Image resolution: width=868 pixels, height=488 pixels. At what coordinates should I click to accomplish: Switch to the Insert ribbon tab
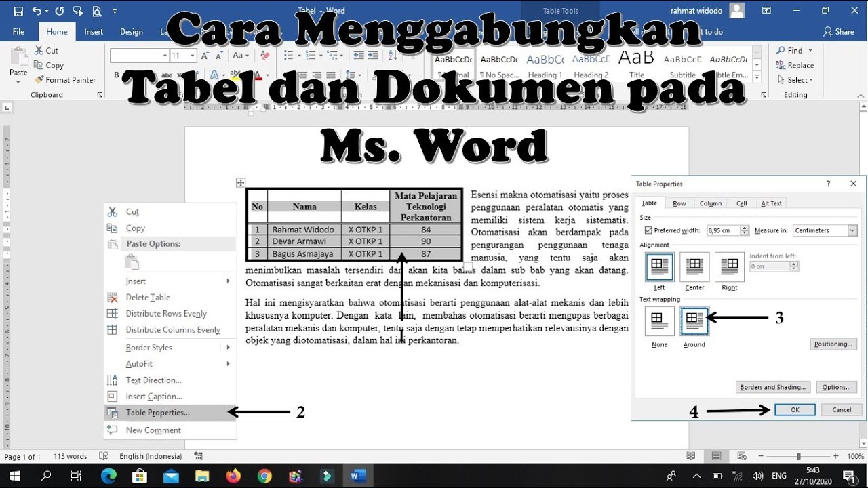coord(94,32)
